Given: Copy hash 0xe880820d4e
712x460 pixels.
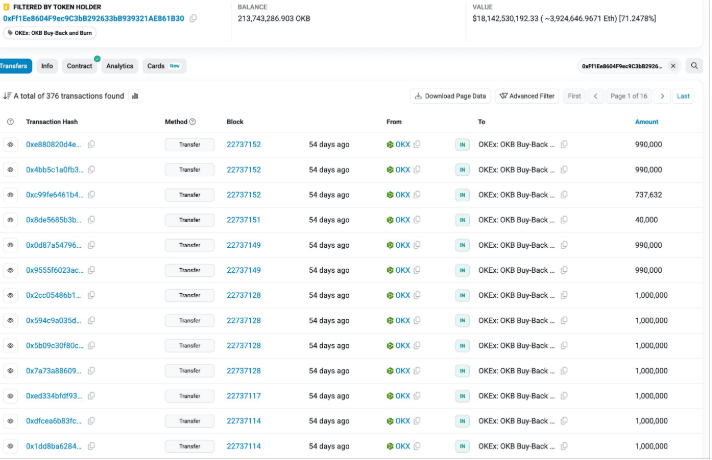Looking at the screenshot, I should [91, 144].
